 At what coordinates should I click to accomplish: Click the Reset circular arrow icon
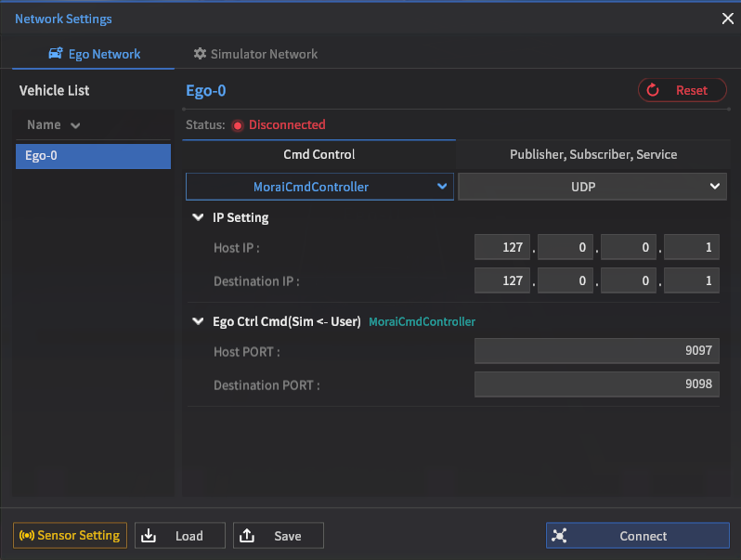(653, 89)
